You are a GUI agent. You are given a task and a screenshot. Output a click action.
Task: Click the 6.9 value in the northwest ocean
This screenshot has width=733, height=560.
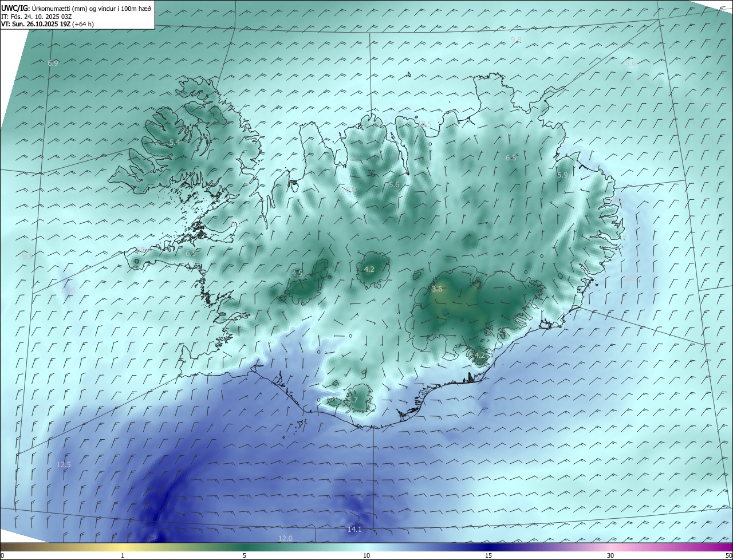point(53,64)
